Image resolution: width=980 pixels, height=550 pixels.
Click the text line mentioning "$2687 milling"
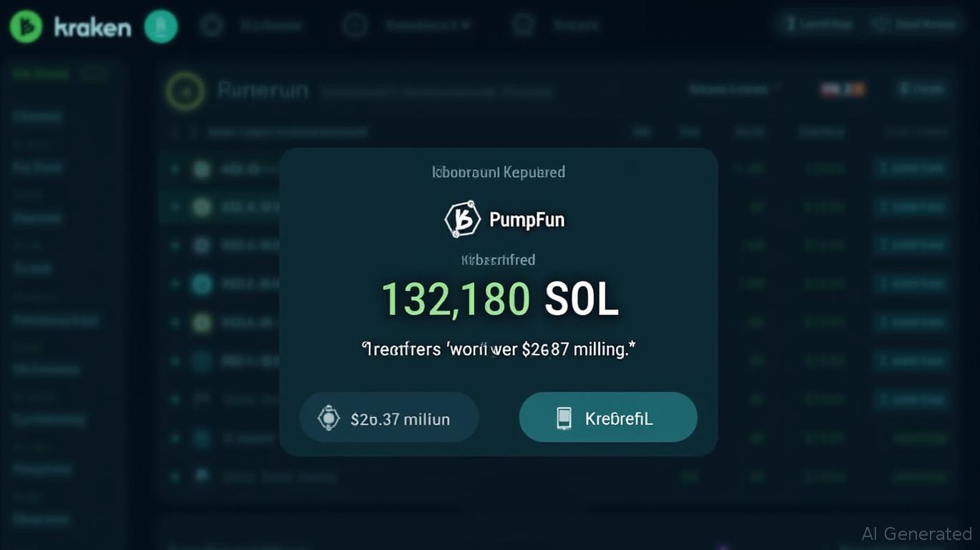click(x=499, y=349)
